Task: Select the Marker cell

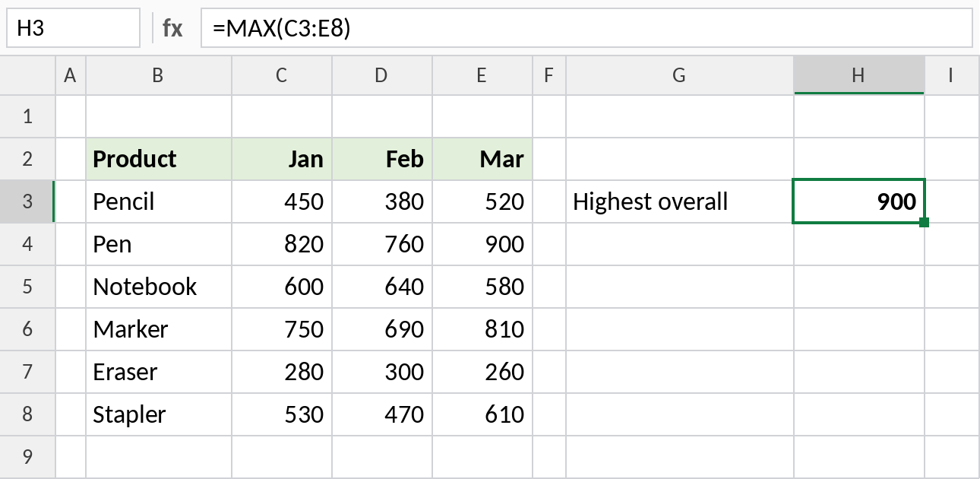Action: pos(159,329)
